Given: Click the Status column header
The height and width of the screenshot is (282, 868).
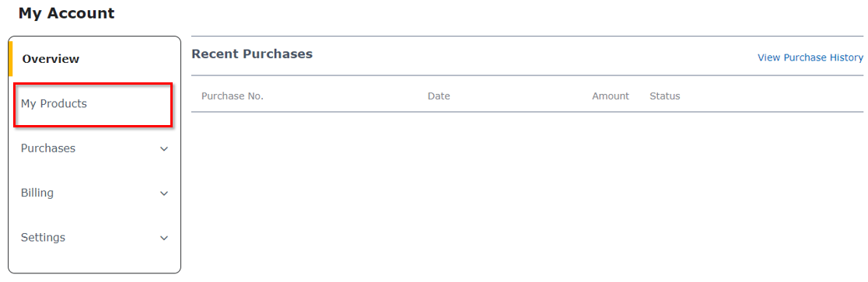Looking at the screenshot, I should (x=665, y=96).
